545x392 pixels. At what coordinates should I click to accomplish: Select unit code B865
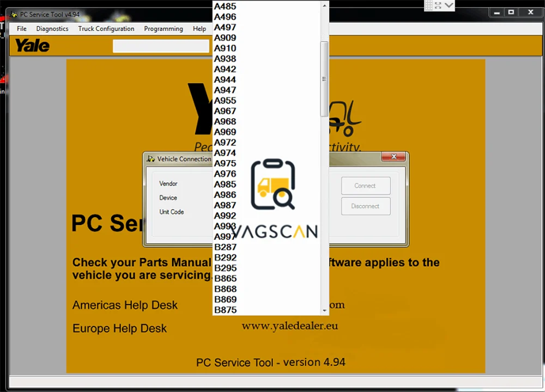(x=267, y=278)
